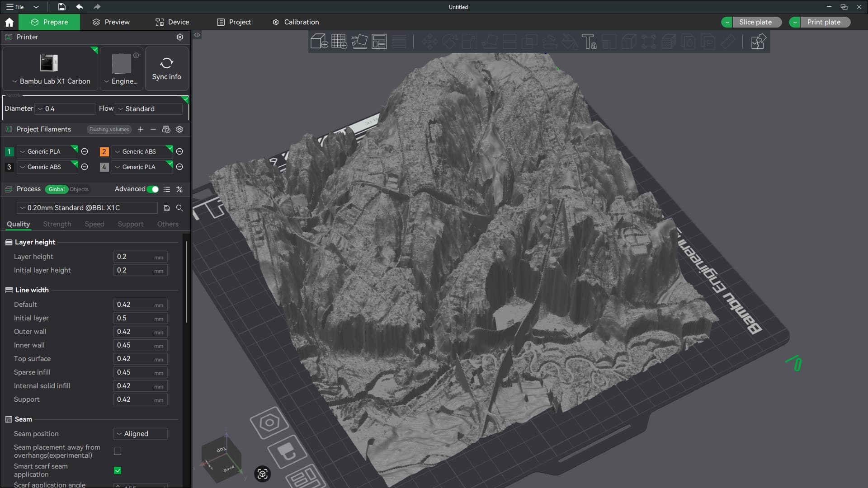Uncheck Smart scarf seam application
The height and width of the screenshot is (488, 868).
tap(118, 470)
